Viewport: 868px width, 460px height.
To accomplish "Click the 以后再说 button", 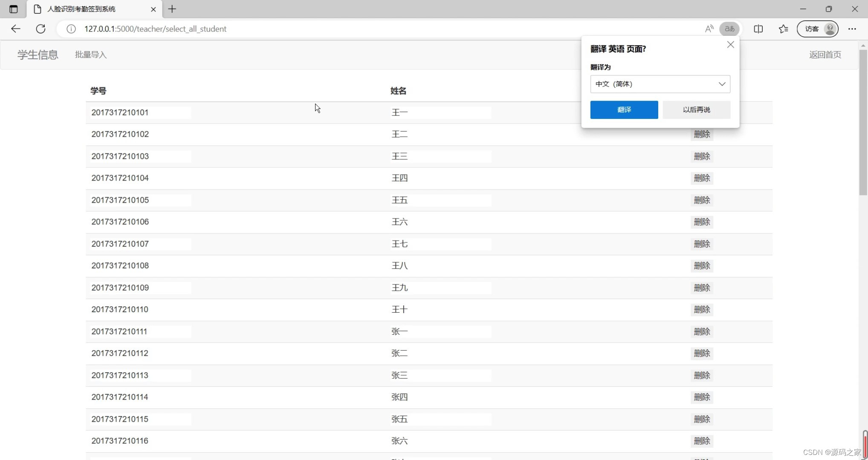I will click(x=696, y=109).
